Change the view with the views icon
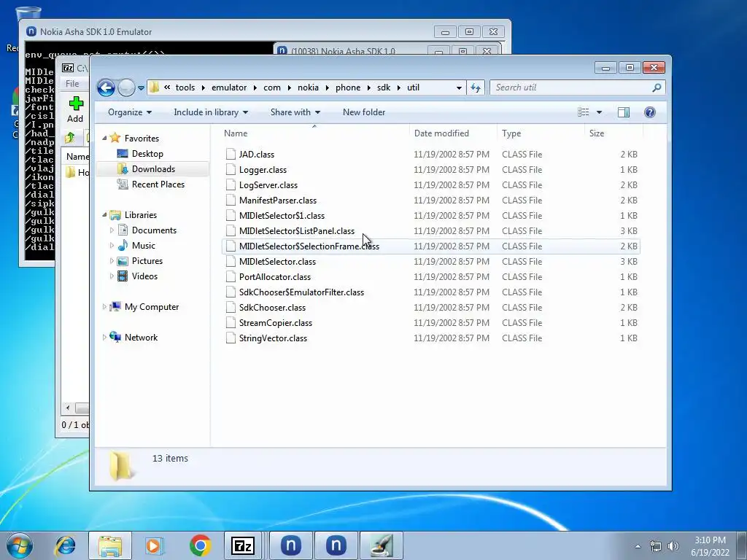Image resolution: width=747 pixels, height=560 pixels. 583,112
